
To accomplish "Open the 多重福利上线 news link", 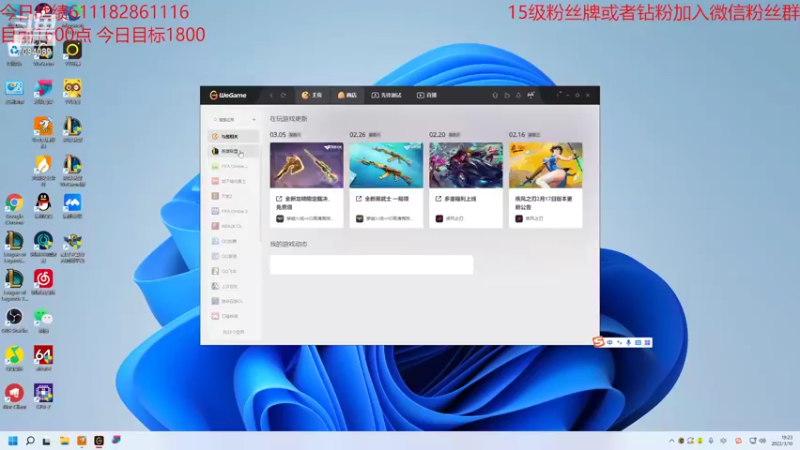I will pos(460,199).
